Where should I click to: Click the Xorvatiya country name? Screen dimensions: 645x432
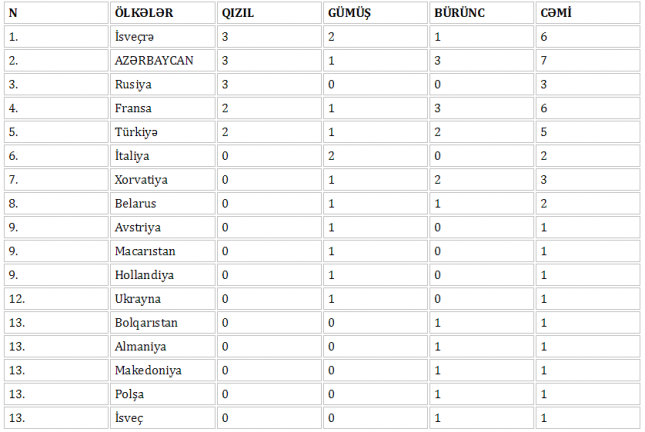click(142, 180)
